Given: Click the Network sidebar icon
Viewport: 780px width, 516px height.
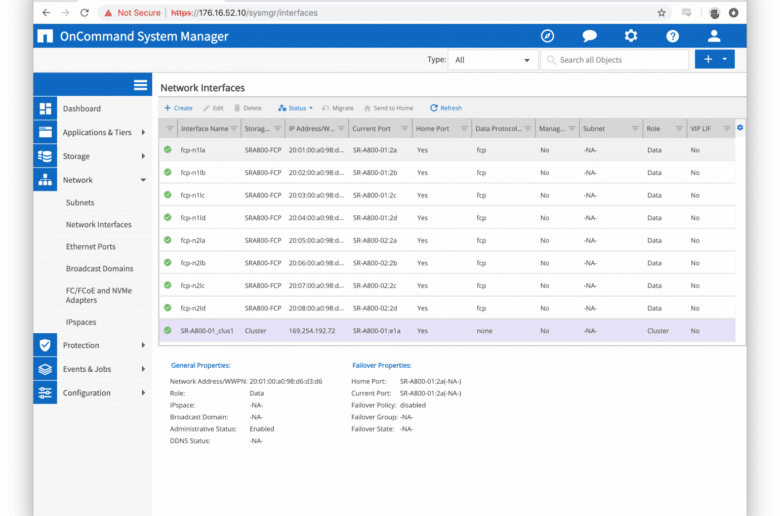Looking at the screenshot, I should point(45,180).
